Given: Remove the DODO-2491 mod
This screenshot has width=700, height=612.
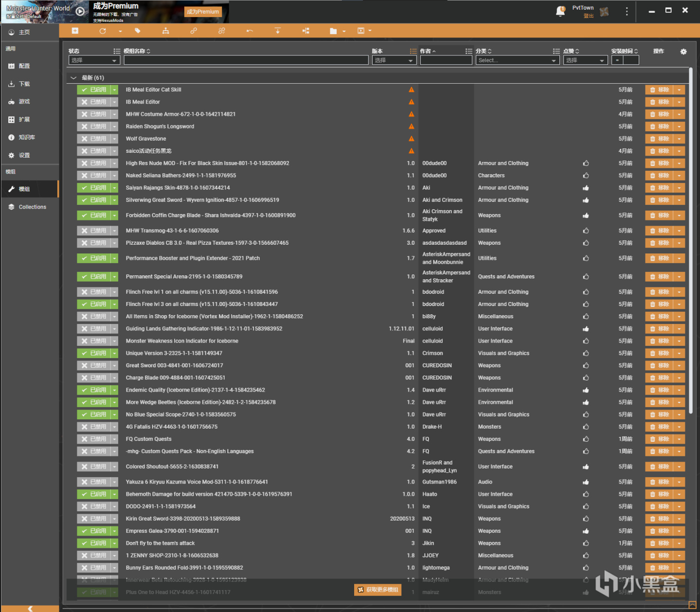Looking at the screenshot, I should pyautogui.click(x=659, y=506).
